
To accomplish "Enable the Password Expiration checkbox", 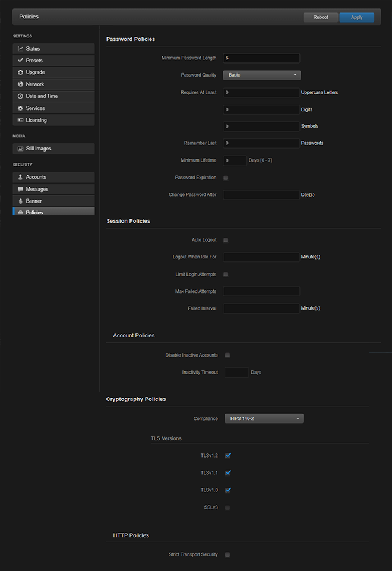I will pos(226,178).
